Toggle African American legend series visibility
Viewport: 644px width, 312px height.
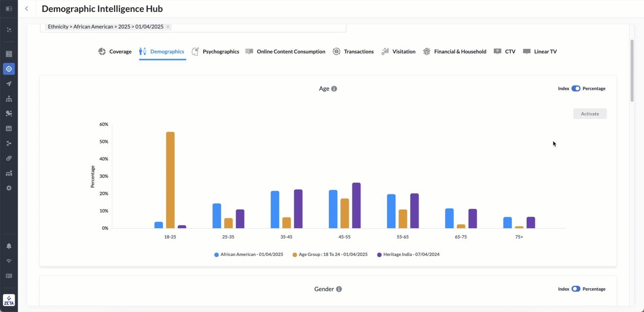click(249, 255)
